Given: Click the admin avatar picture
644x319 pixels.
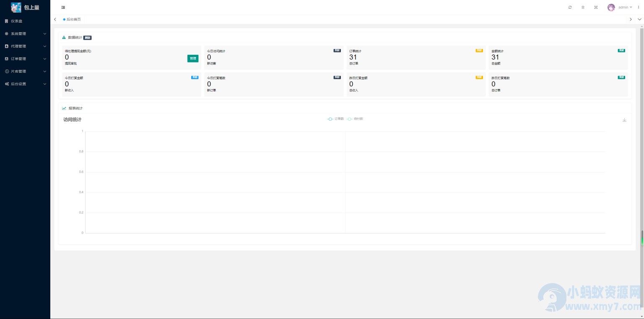Looking at the screenshot, I should 611,7.
